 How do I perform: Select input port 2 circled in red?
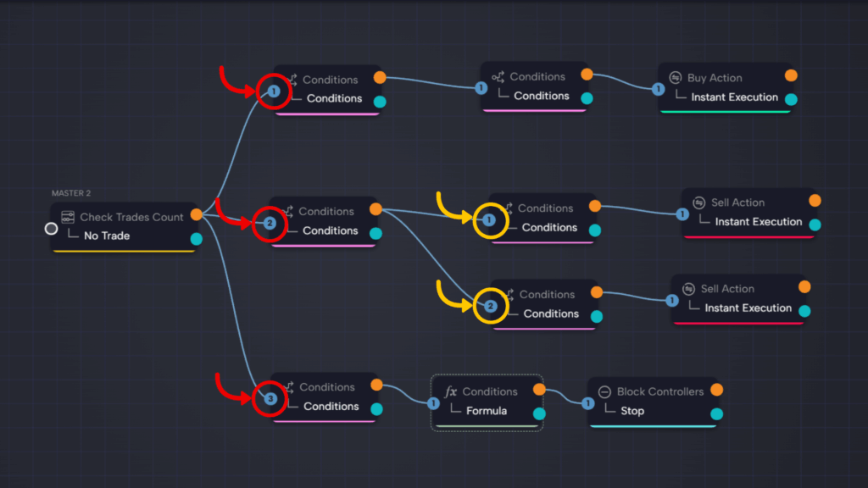pos(270,224)
